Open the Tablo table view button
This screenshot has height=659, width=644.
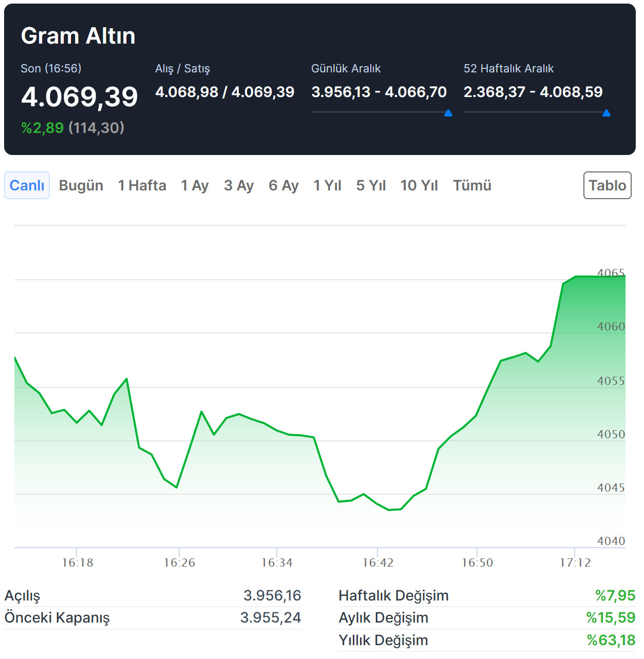point(607,185)
